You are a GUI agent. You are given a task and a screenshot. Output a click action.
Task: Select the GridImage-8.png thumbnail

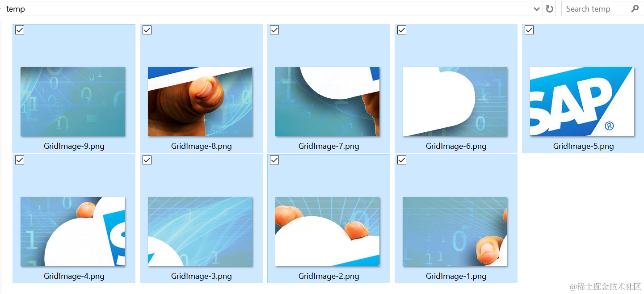(200, 101)
